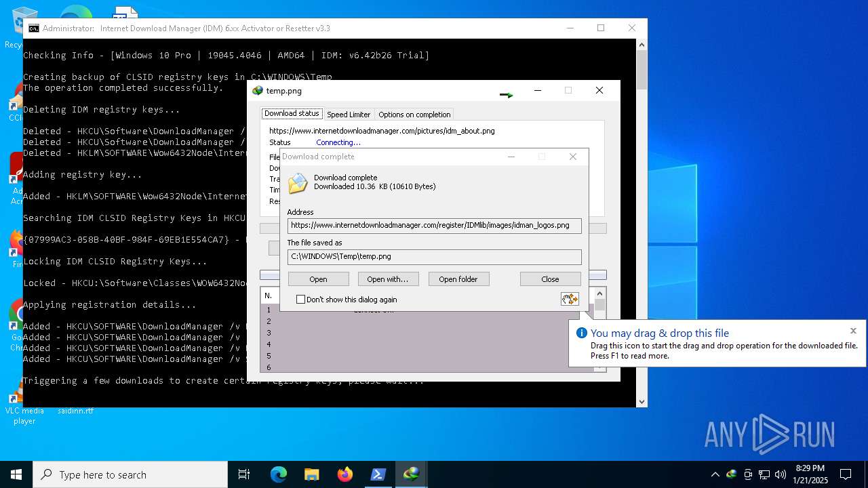Click down arrow of command prompt scrollbar

[x=642, y=401]
